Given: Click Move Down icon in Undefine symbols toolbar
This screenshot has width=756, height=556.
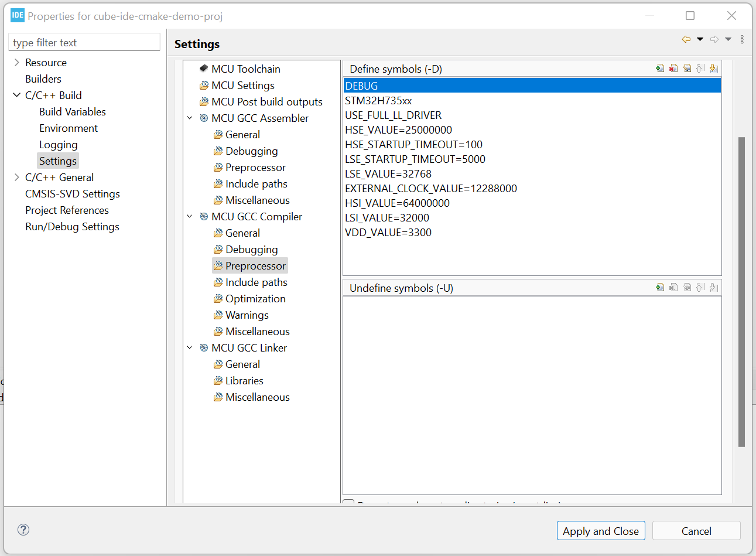Looking at the screenshot, I should (714, 288).
